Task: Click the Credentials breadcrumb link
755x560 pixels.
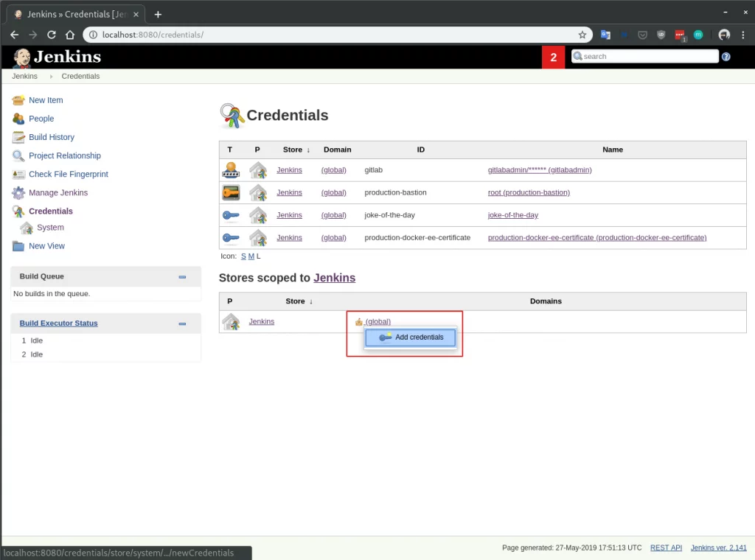Action: coord(80,76)
